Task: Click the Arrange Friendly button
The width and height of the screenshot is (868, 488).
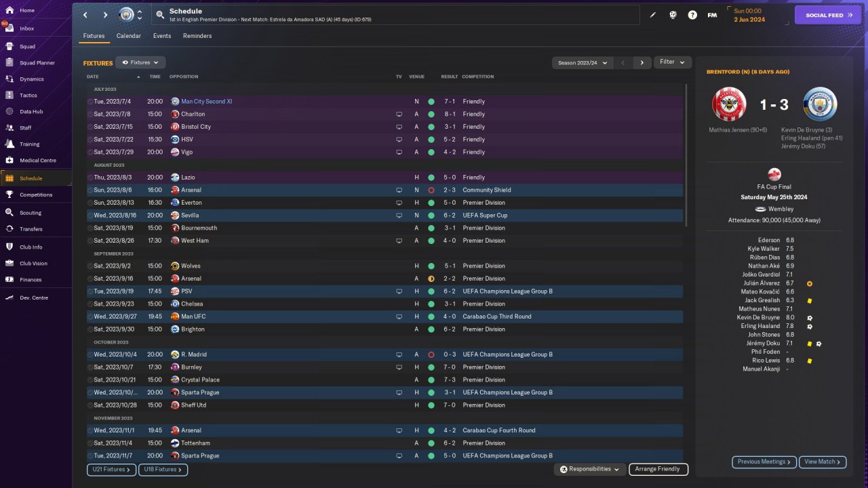Action: tap(658, 469)
